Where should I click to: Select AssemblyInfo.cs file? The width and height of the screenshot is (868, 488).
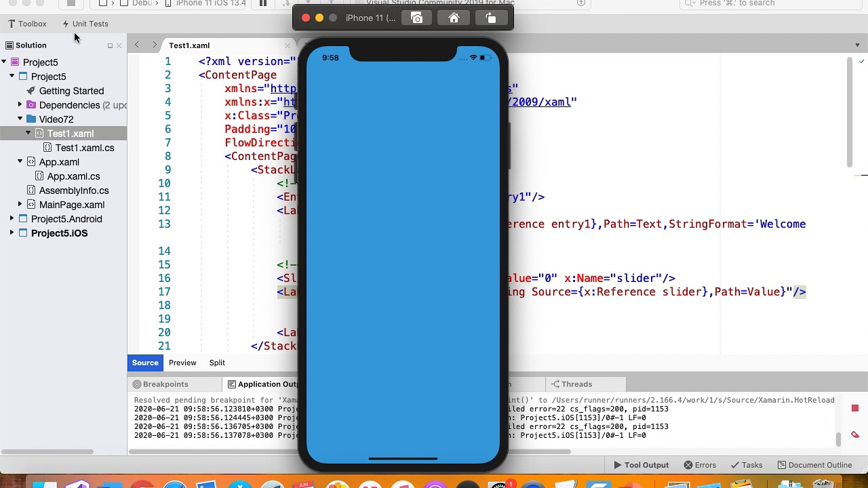[74, 190]
